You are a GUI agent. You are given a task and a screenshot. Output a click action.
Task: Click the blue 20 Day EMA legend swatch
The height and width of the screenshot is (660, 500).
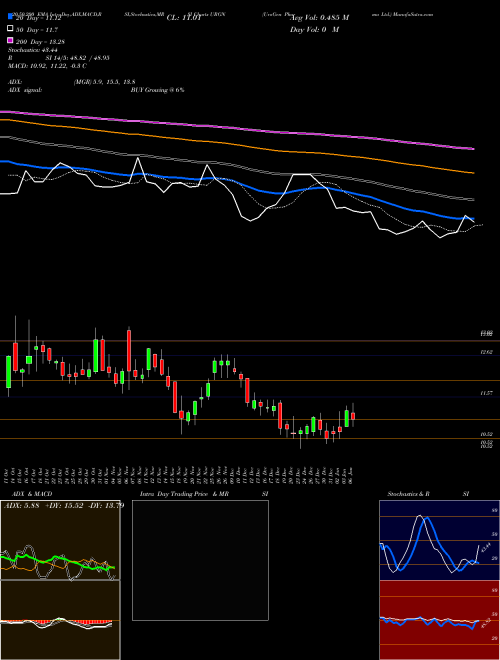pyautogui.click(x=10, y=17)
